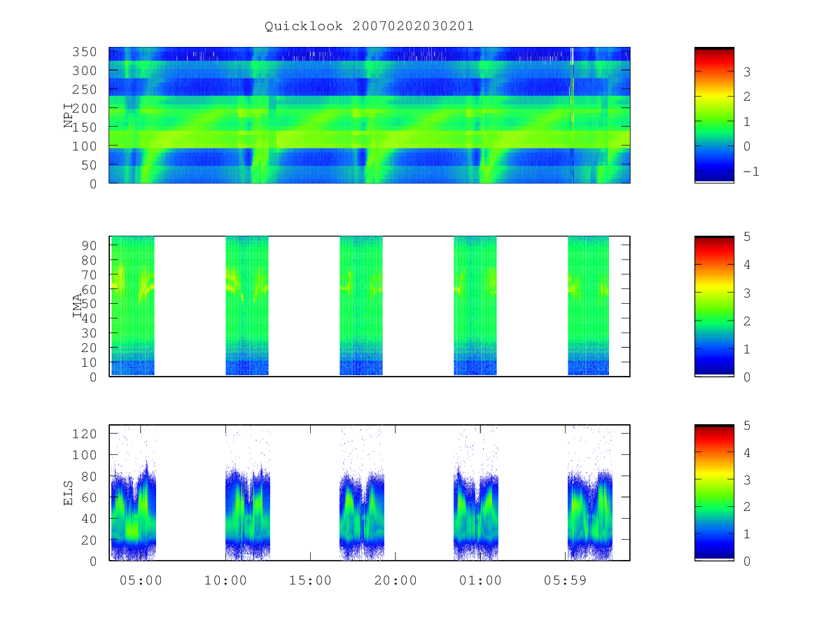Screen dimensions: 840x630
Task: Click the 10:00 time axis label
Action: (x=226, y=580)
